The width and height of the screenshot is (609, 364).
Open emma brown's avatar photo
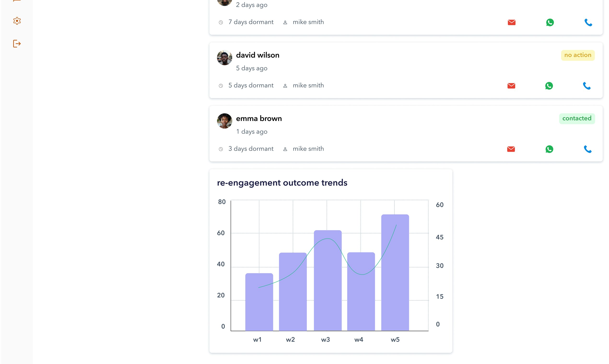coord(224,121)
